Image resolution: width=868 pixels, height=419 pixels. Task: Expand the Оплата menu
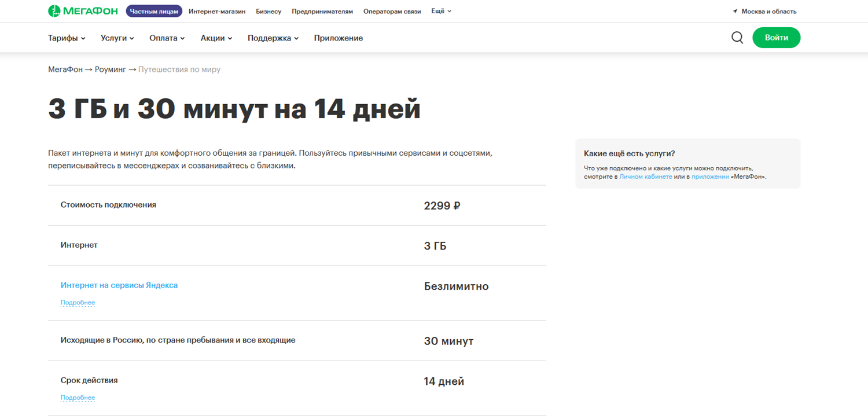click(167, 38)
